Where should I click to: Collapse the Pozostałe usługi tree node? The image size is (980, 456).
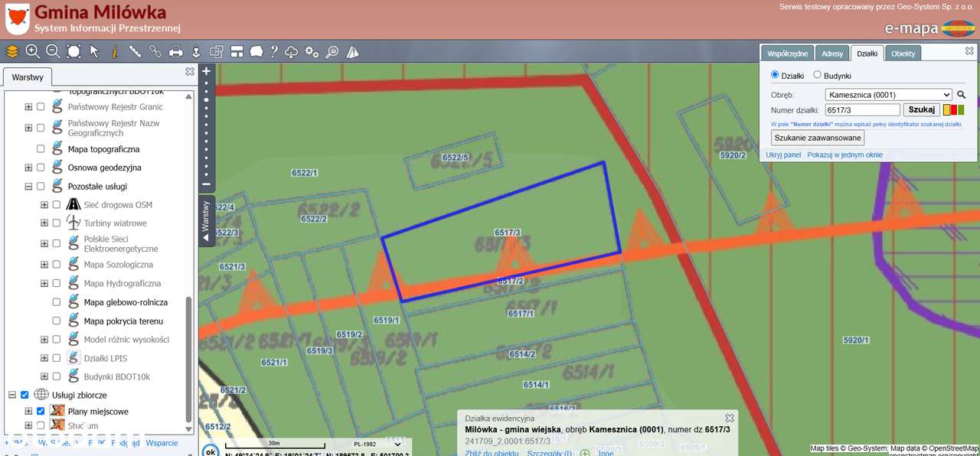28,186
